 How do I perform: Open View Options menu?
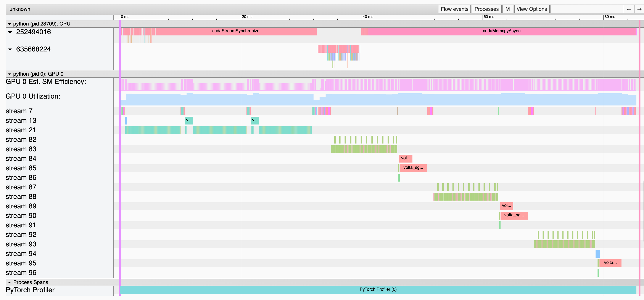click(x=531, y=9)
